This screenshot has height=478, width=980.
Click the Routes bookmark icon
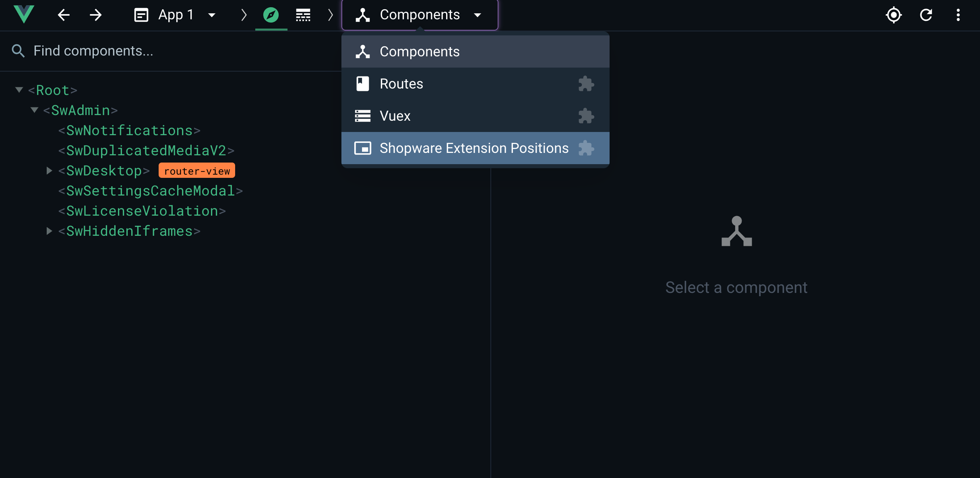tap(362, 84)
